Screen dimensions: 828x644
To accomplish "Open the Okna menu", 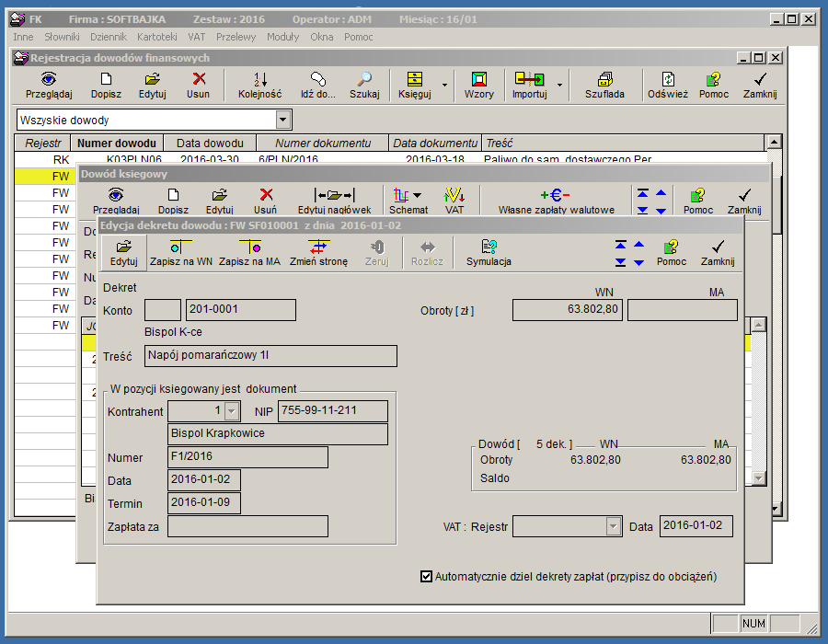I will [322, 37].
